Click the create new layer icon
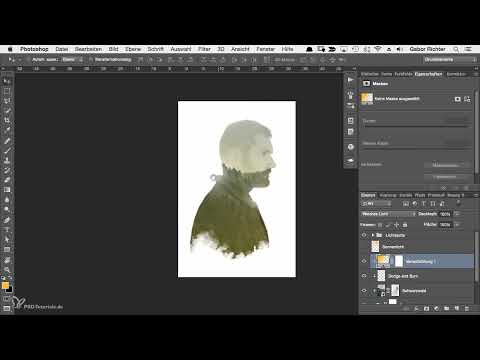Viewport: 480px width, 360px height. pos(457,309)
